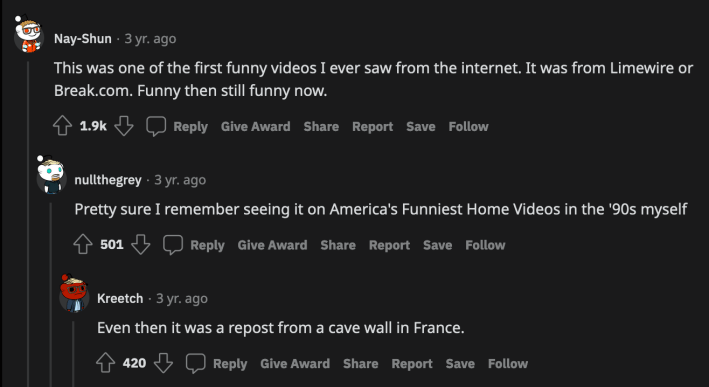Follow Kreetch's comment

point(508,363)
